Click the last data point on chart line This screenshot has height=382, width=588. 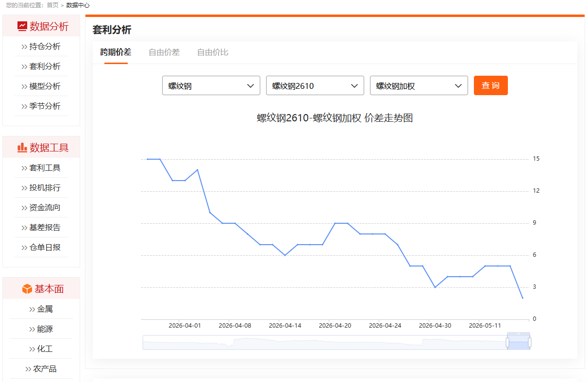[522, 298]
